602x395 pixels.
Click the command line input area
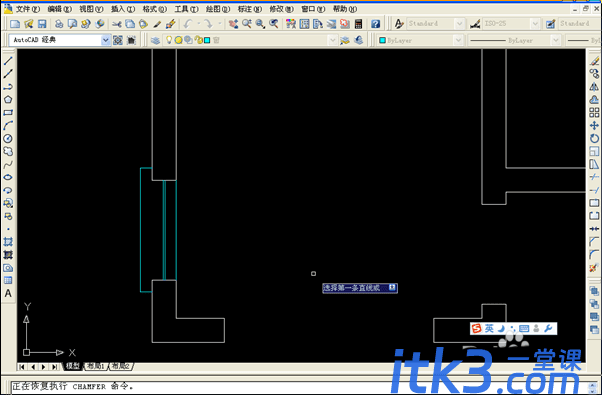tap(299, 387)
